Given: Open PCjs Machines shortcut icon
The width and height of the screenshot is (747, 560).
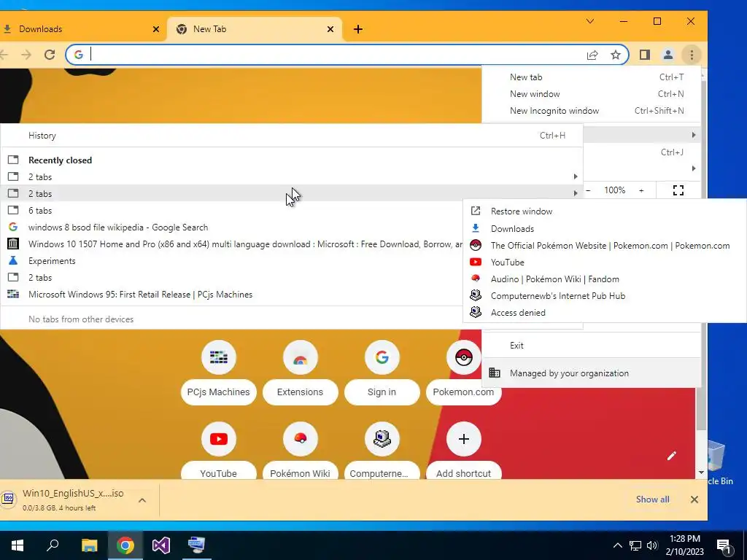Looking at the screenshot, I should tap(219, 357).
